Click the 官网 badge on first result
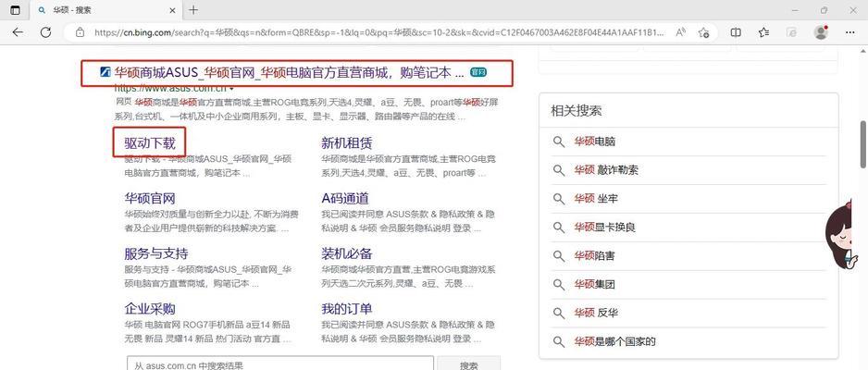The width and height of the screenshot is (868, 370). [x=477, y=72]
